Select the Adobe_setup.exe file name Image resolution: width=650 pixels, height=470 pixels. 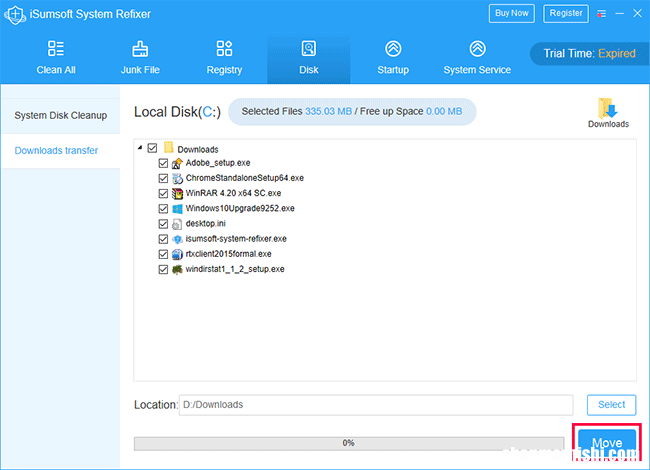tap(218, 163)
